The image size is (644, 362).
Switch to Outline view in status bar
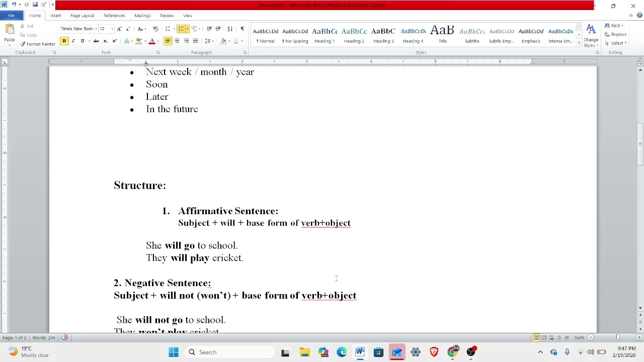[x=559, y=337]
